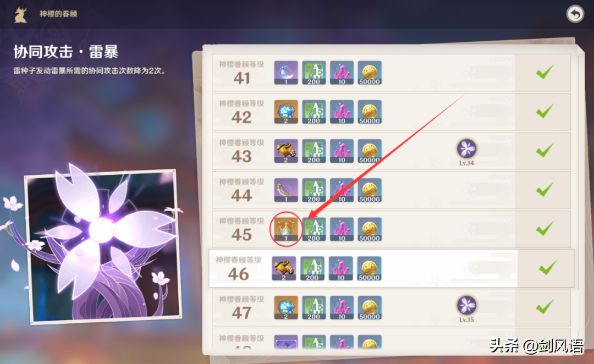The height and width of the screenshot is (364, 594).
Task: Select the bow weapon reward at level 44
Action: point(286,190)
